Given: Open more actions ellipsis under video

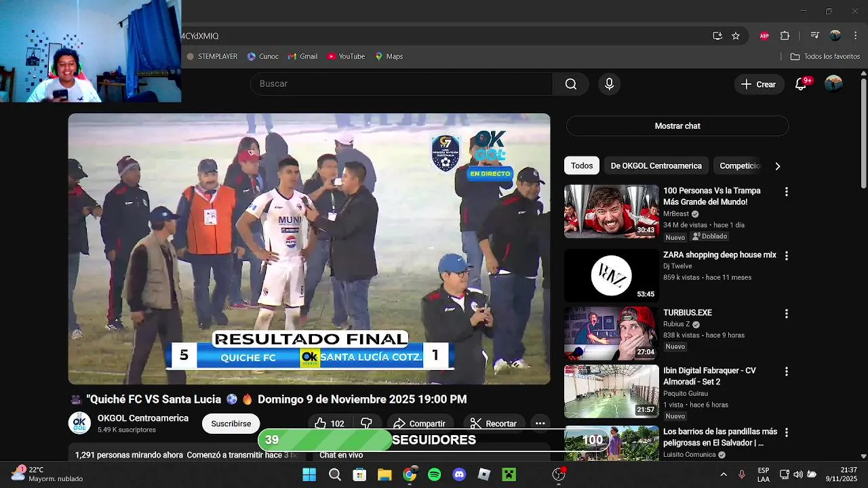Looking at the screenshot, I should tap(540, 424).
